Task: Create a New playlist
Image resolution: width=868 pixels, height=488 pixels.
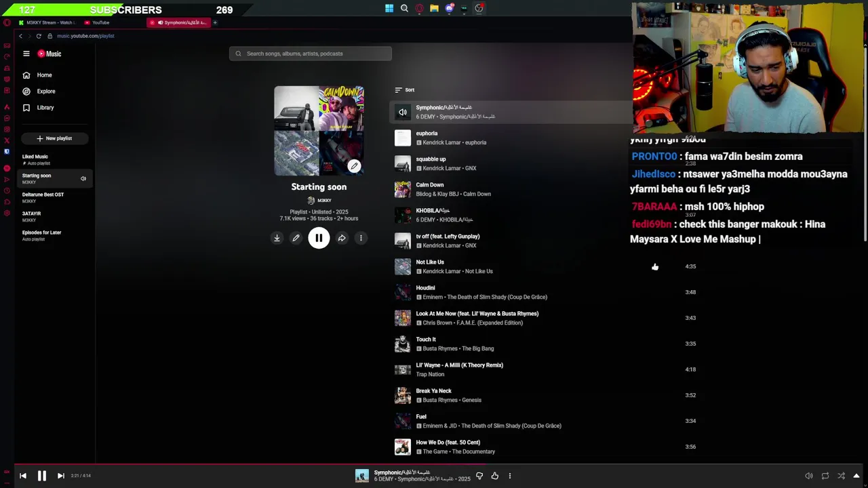Action: tap(54, 138)
